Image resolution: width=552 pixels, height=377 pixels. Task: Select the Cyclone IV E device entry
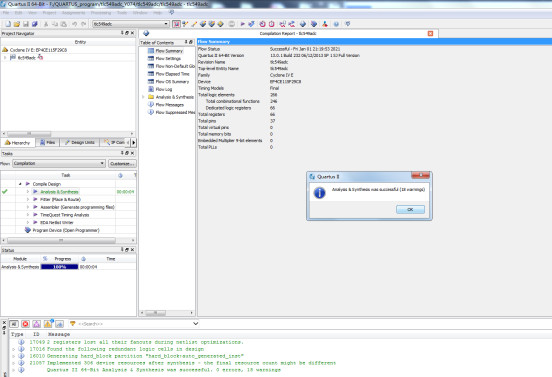pyautogui.click(x=38, y=50)
